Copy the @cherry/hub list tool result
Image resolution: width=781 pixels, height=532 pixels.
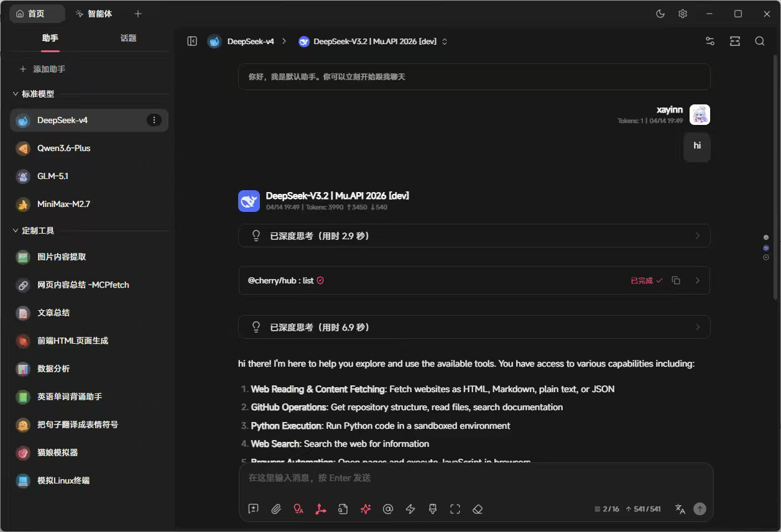(676, 280)
